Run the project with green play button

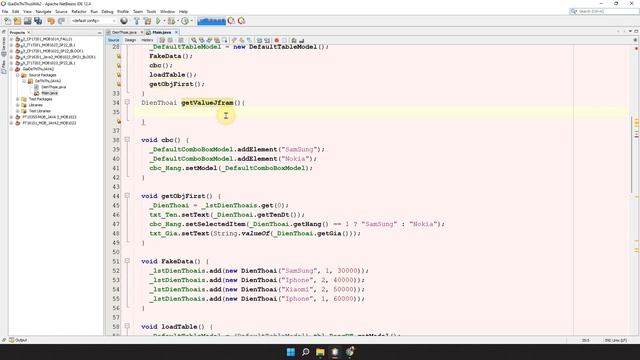(158, 21)
